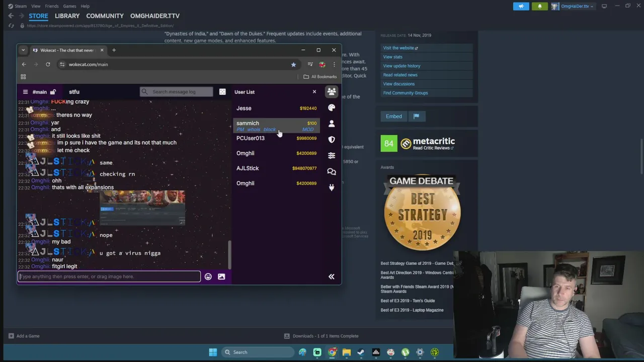644x362 pixels.
Task: Reload the Wokecat page in Chrome
Action: click(48, 64)
